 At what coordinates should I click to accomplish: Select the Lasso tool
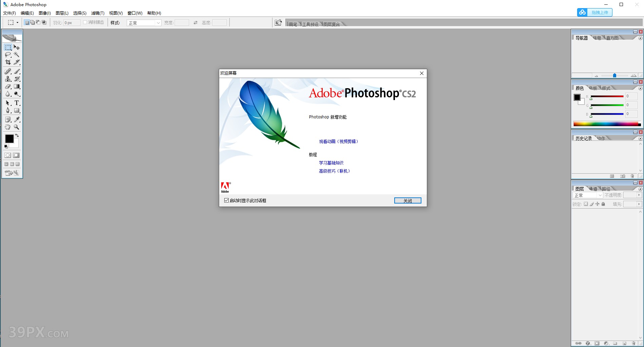(8, 55)
